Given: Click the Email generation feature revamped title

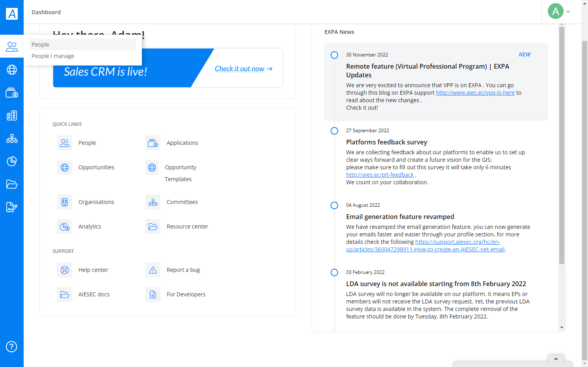Looking at the screenshot, I should (400, 217).
